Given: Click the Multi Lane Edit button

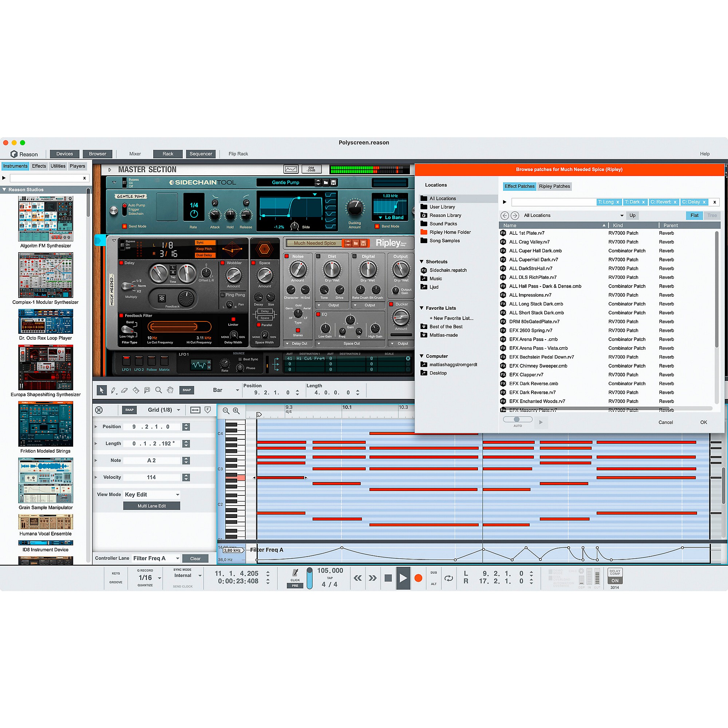Looking at the screenshot, I should pyautogui.click(x=151, y=506).
